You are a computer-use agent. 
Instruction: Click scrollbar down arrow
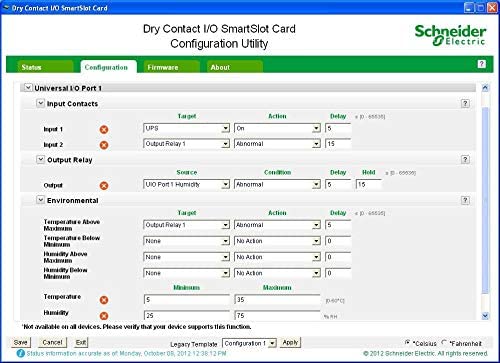[485, 316]
